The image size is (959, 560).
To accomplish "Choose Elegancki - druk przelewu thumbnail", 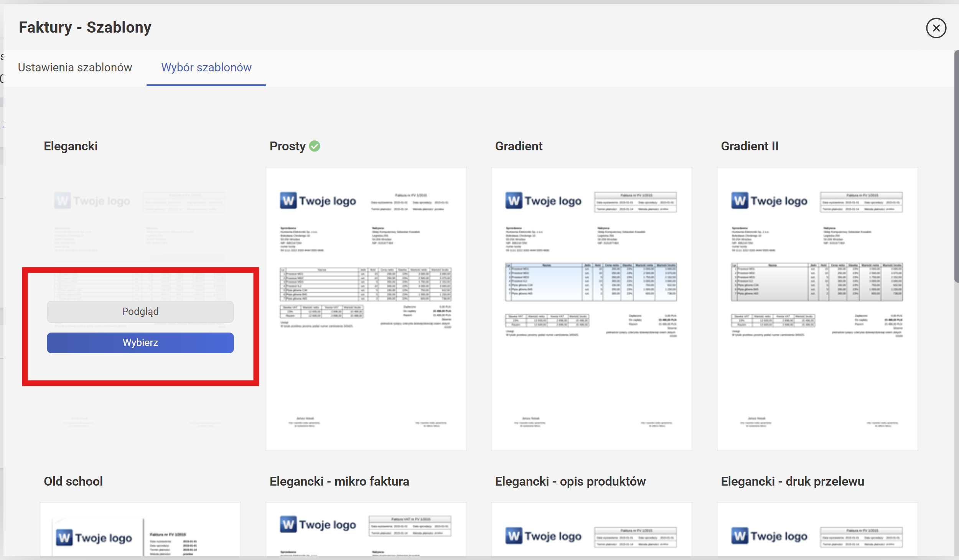I will (x=817, y=529).
